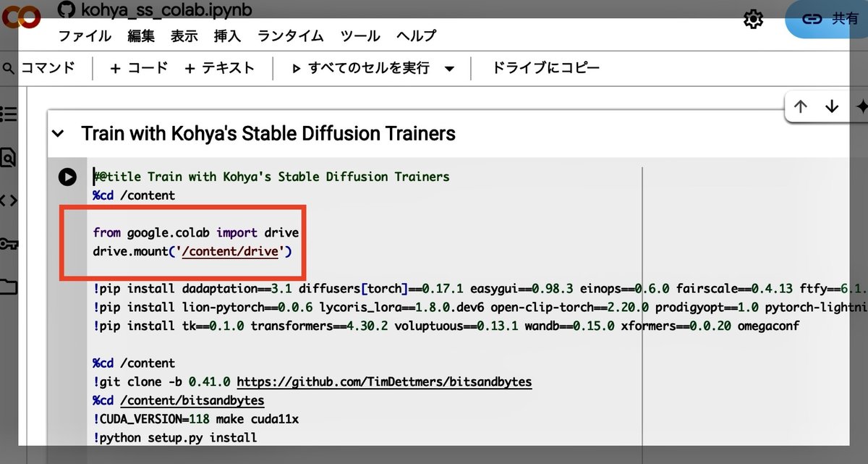This screenshot has height=464, width=868.
Task: Click the Gemini spark icon
Action: (x=863, y=106)
